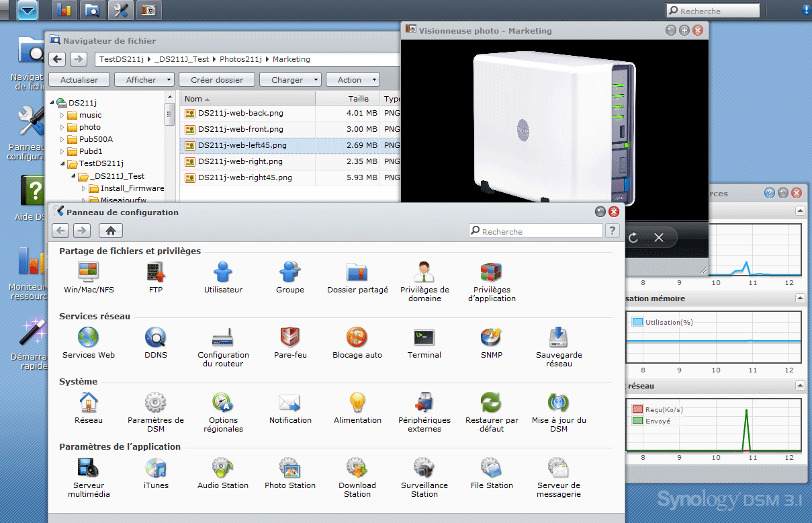Open Blocage auto settings
Image resolution: width=812 pixels, height=523 pixels.
pos(357,343)
